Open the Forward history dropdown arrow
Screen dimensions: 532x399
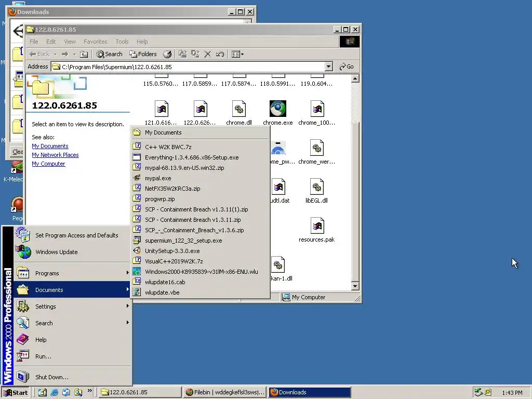click(x=74, y=54)
